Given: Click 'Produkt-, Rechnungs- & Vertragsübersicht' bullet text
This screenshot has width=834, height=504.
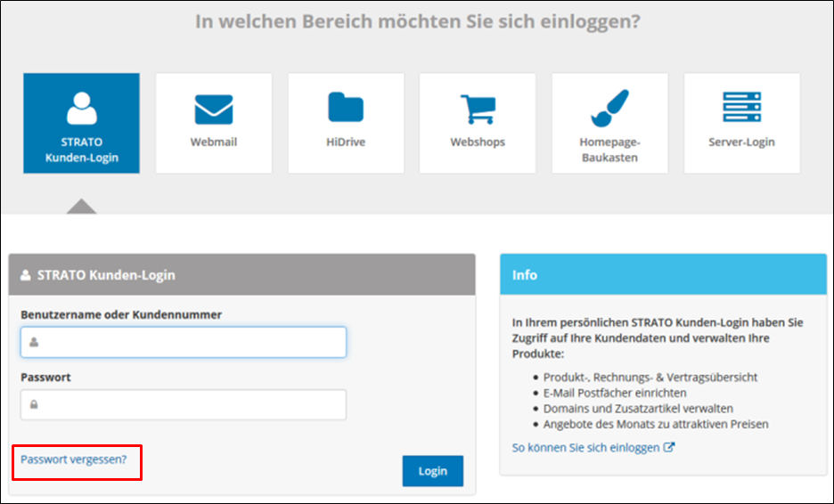Looking at the screenshot, I should (x=650, y=378).
